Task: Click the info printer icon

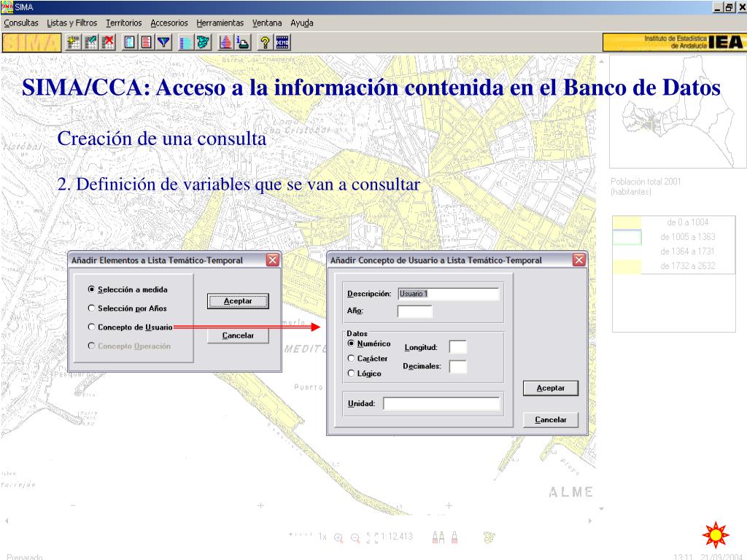Action: 243,42
